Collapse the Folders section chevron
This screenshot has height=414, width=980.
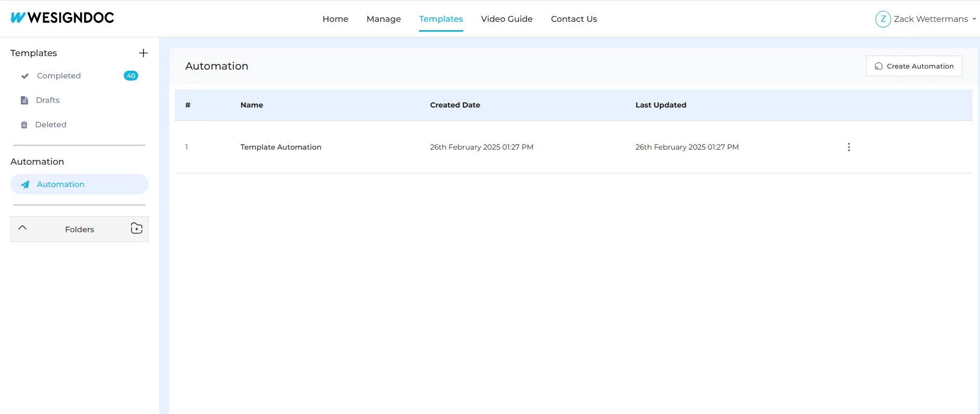(x=22, y=228)
